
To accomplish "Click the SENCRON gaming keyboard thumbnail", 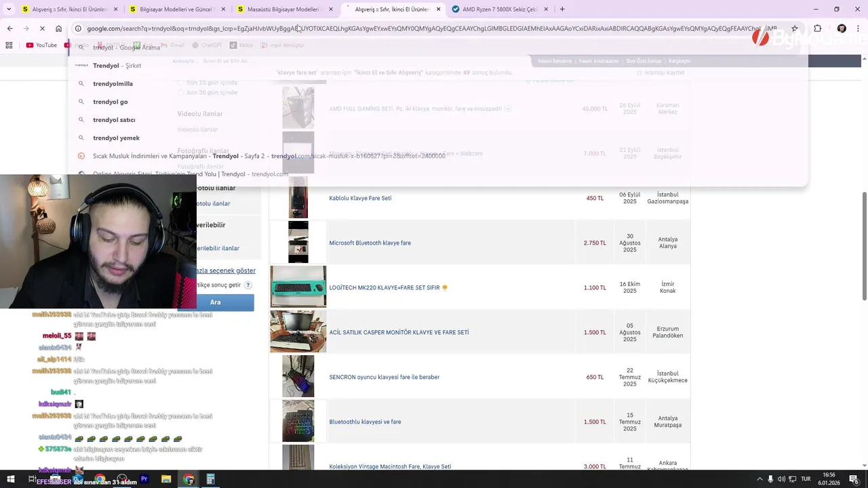I will tap(298, 376).
